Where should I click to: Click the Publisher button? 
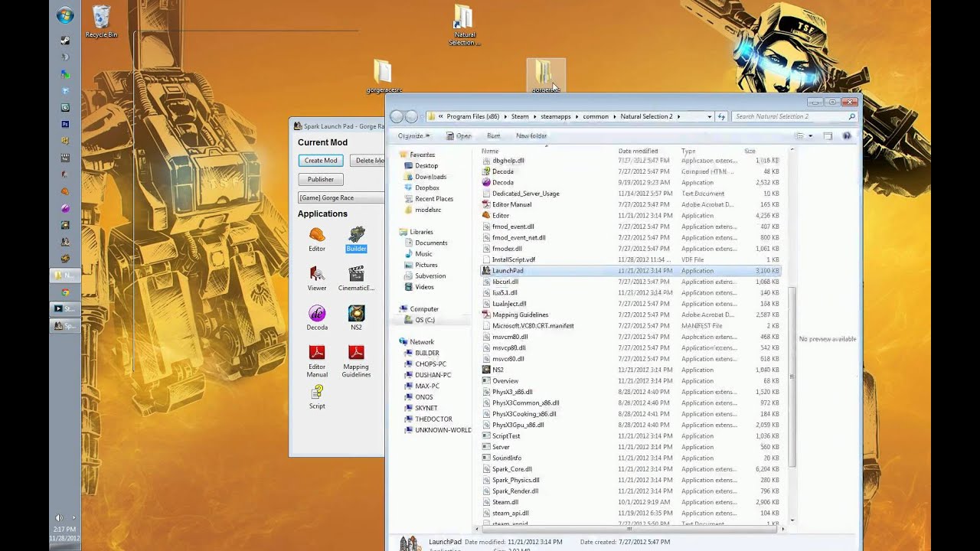click(321, 179)
